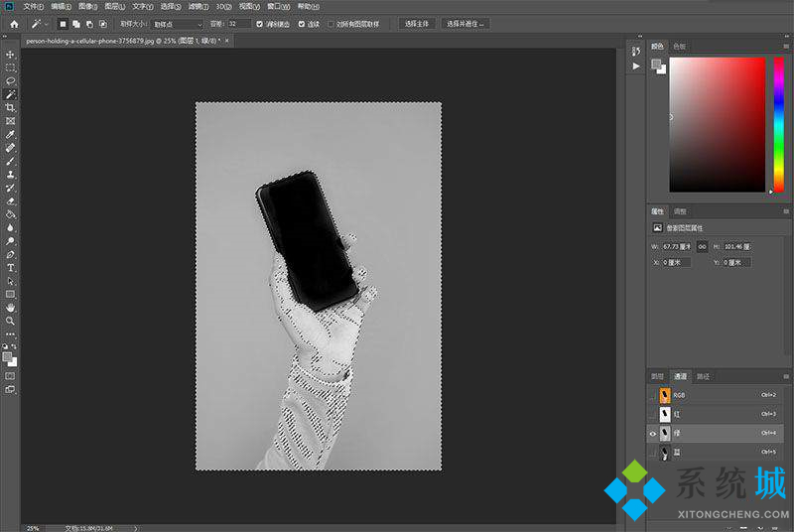794x532 pixels.
Task: Click the Home icon in options bar
Action: click(x=14, y=23)
